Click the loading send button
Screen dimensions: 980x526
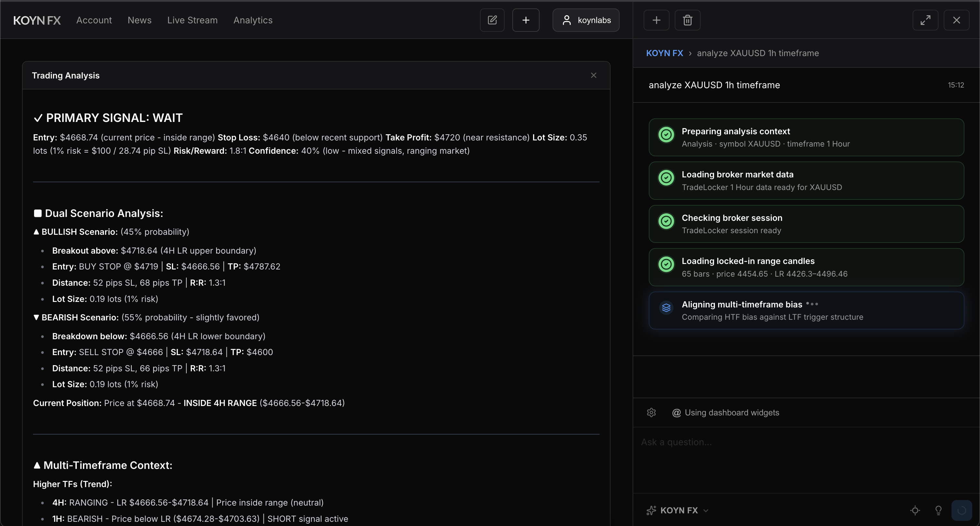(961, 510)
